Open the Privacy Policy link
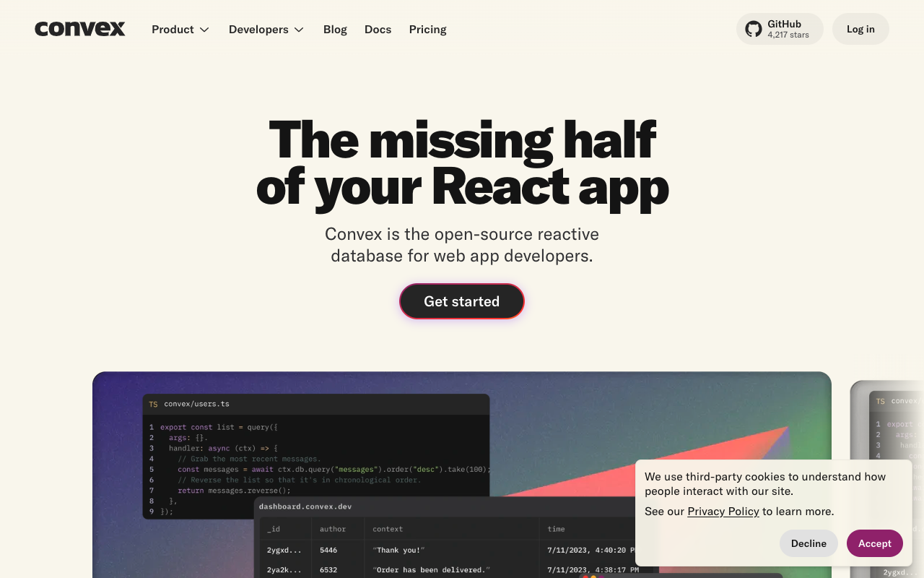This screenshot has height=578, width=924. click(723, 511)
